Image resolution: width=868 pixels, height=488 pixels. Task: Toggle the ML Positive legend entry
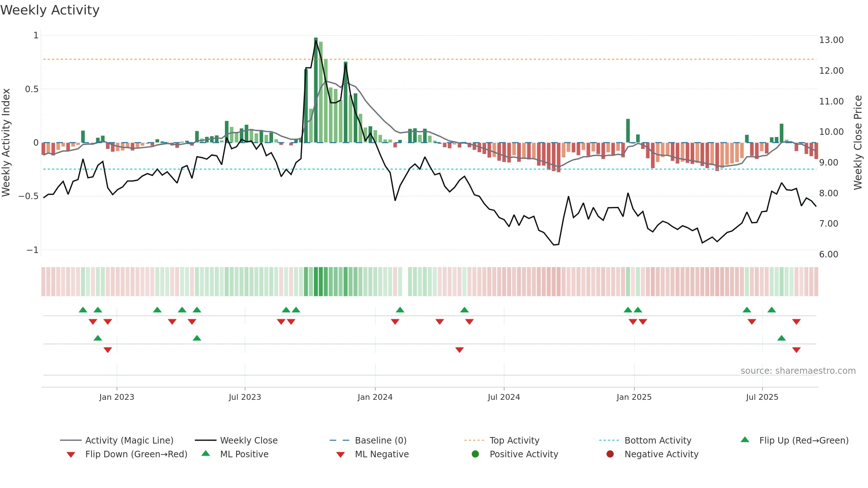pos(235,454)
